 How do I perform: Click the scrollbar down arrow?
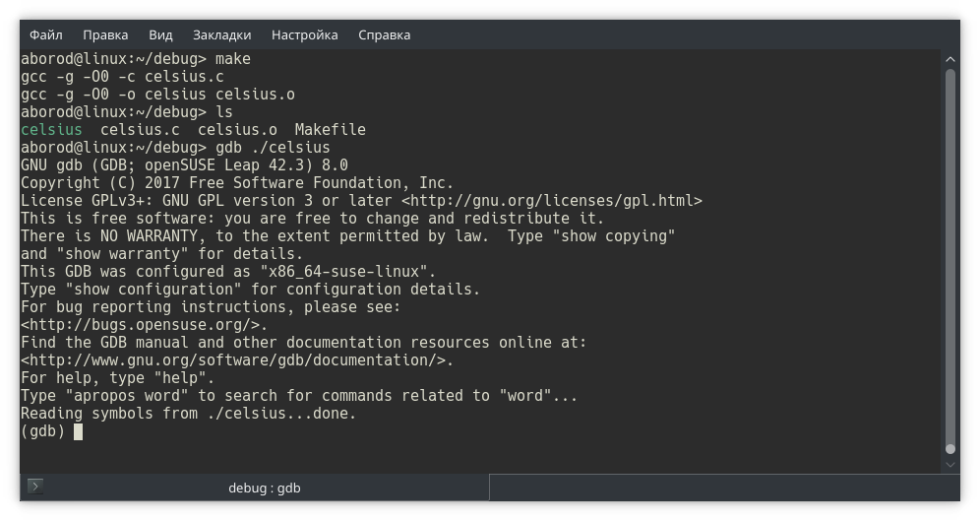tap(950, 462)
